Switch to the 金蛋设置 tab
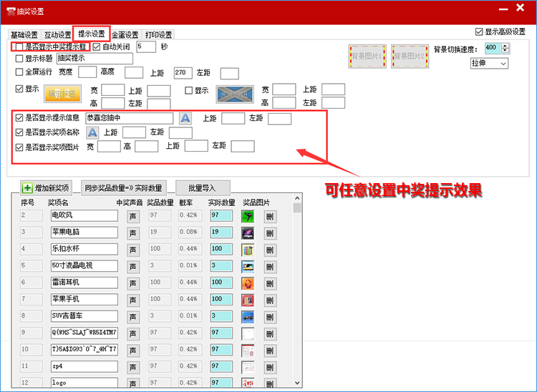Screen dimensions: 537x392 [125, 34]
